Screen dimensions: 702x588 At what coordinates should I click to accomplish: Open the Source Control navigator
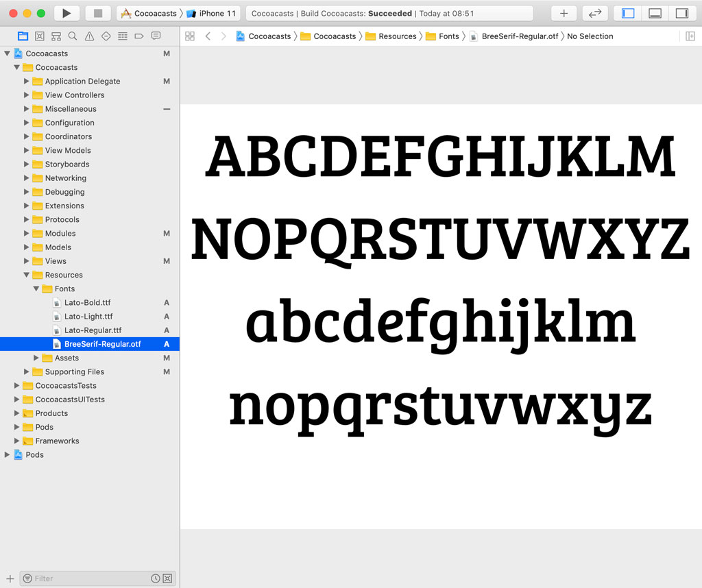[x=40, y=36]
